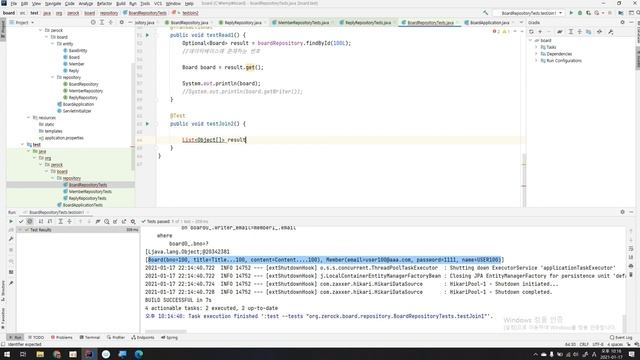
Task: Click the stop icon in main toolbar
Action: tap(610, 13)
